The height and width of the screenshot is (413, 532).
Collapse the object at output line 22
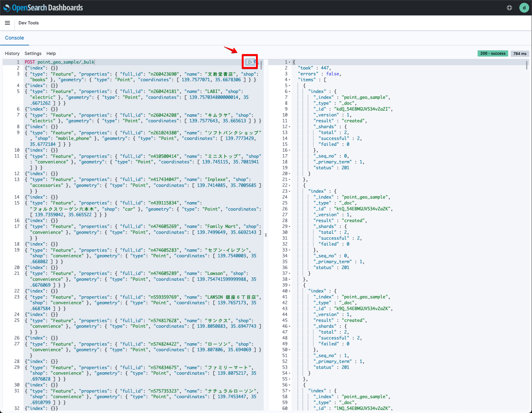[290, 185]
